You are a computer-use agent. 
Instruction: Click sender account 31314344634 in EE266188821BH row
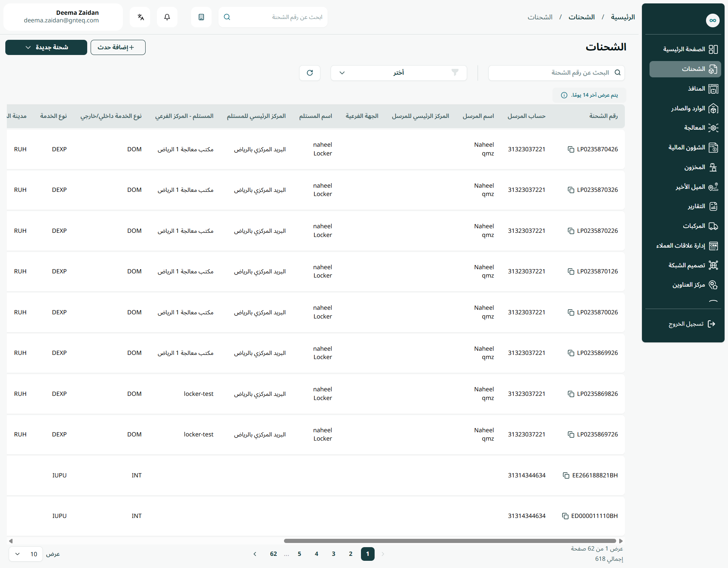[x=527, y=475]
